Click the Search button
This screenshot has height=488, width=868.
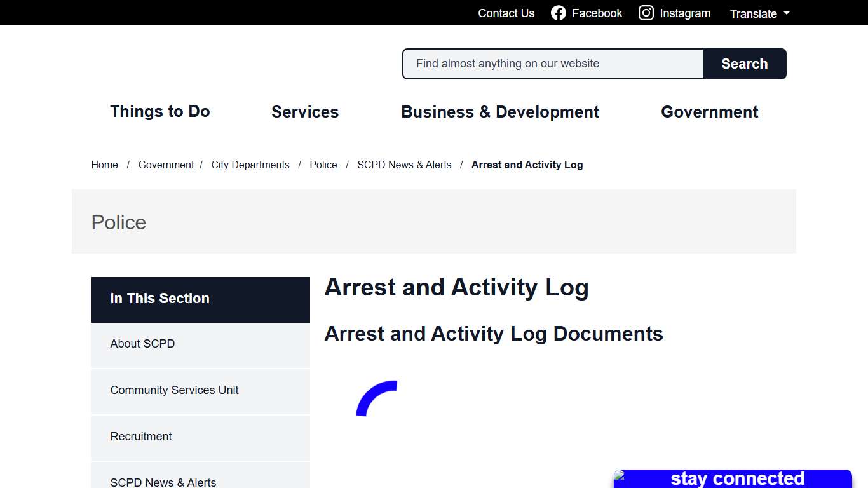tap(743, 64)
